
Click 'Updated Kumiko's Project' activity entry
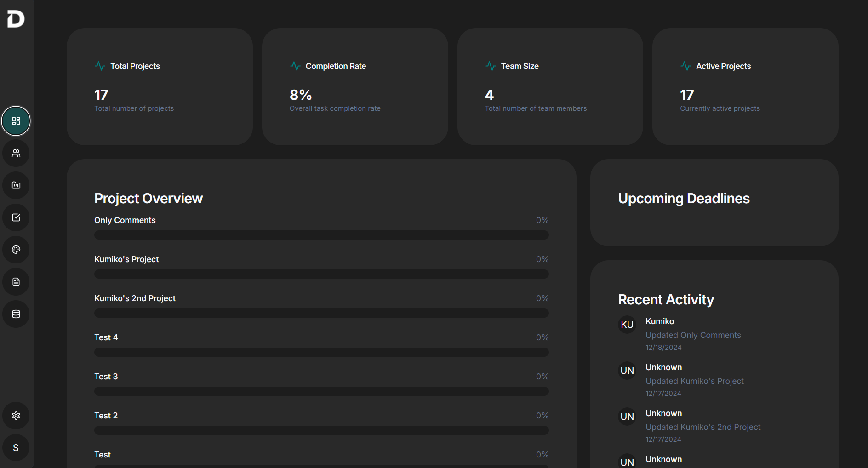(x=694, y=381)
